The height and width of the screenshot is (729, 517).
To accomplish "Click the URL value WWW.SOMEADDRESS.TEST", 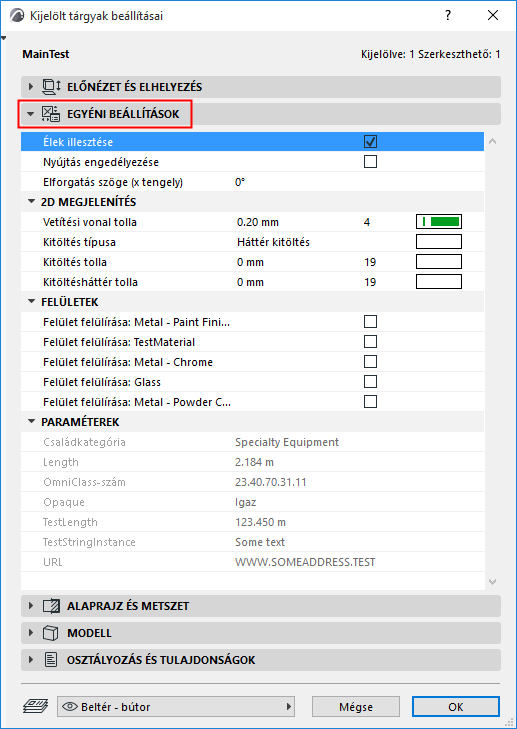I will [x=305, y=562].
